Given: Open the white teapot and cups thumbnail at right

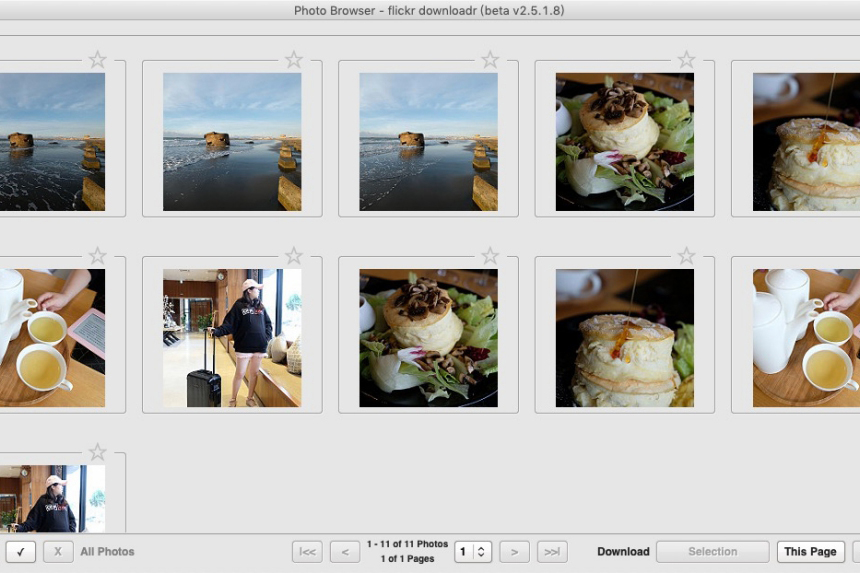Looking at the screenshot, I should [806, 338].
